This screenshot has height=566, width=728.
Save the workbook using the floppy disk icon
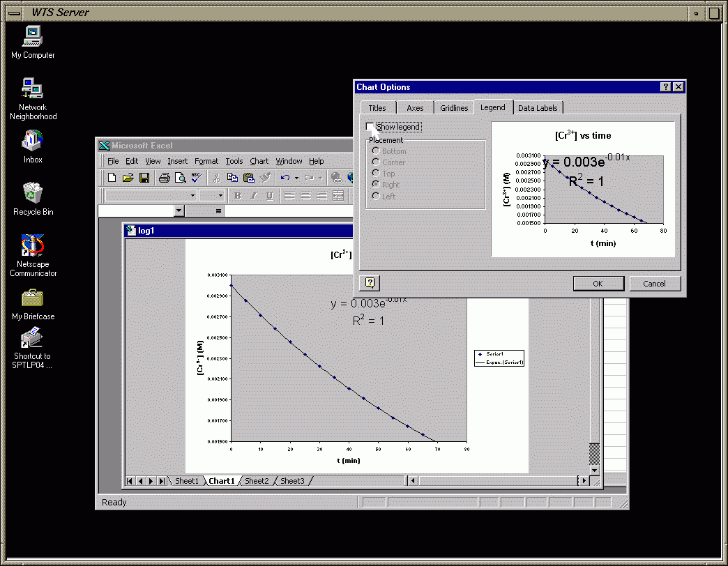(144, 178)
